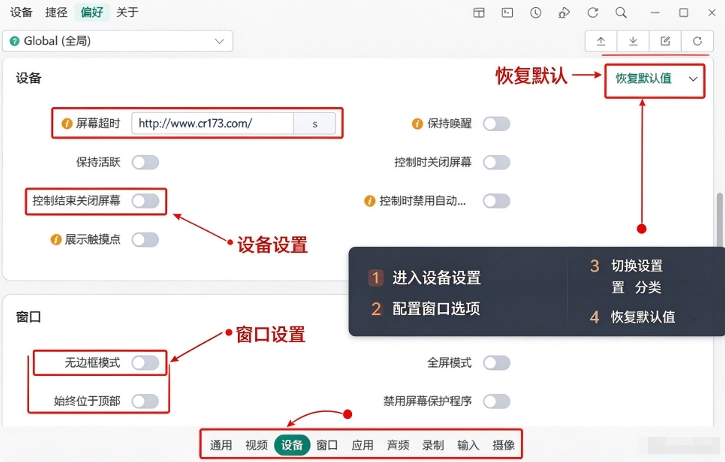Viewport: 725px width, 462px height.
Task: Click the 控制结束关闭屏幕 label
Action: (x=76, y=201)
